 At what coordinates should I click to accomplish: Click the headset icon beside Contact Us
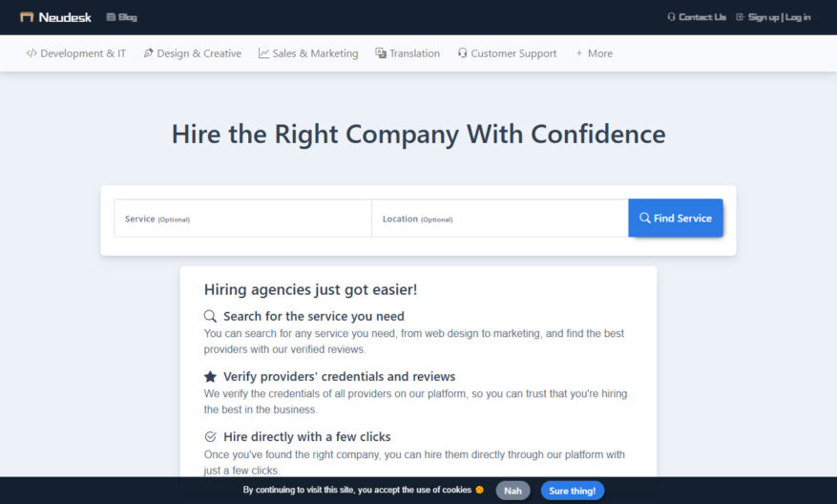pos(672,17)
